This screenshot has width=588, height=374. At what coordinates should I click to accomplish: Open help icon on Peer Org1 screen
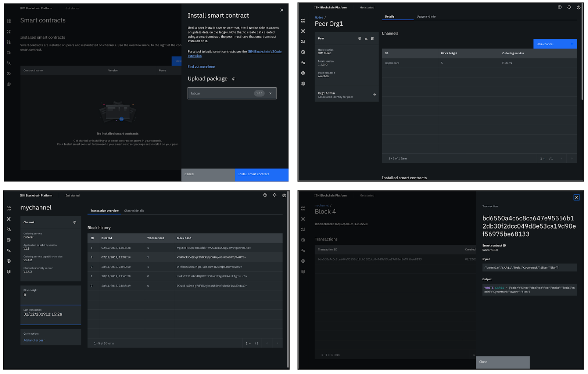pyautogui.click(x=559, y=7)
